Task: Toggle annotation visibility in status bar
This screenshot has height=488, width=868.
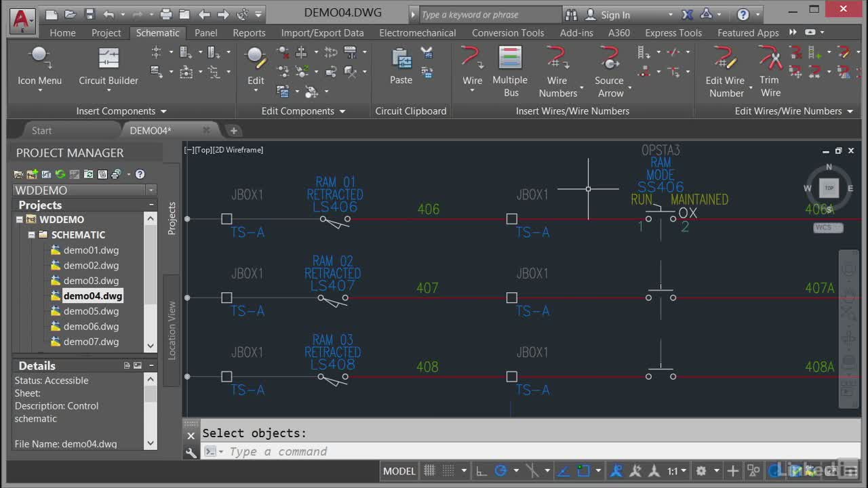Action: pos(616,471)
